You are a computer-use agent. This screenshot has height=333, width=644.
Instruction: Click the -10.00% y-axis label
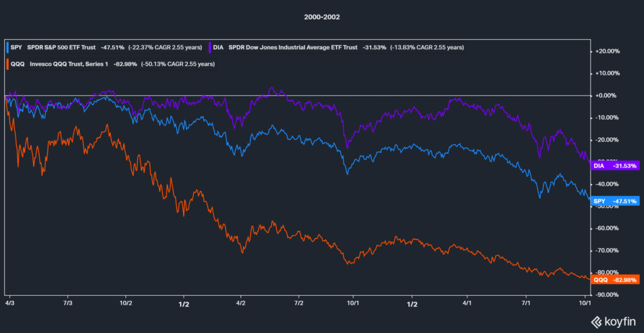point(607,118)
